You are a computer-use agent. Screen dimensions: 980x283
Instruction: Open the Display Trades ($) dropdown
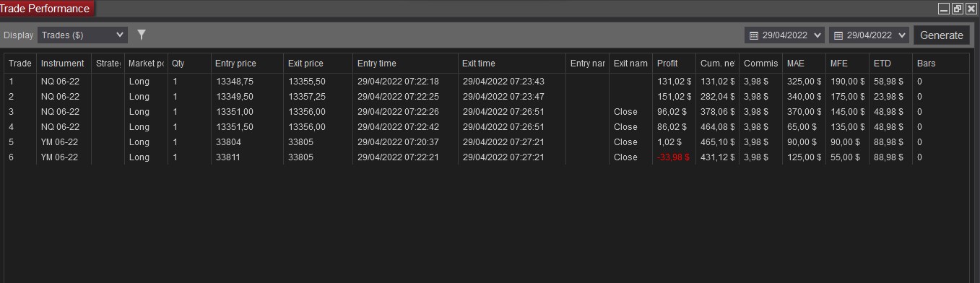coord(82,35)
